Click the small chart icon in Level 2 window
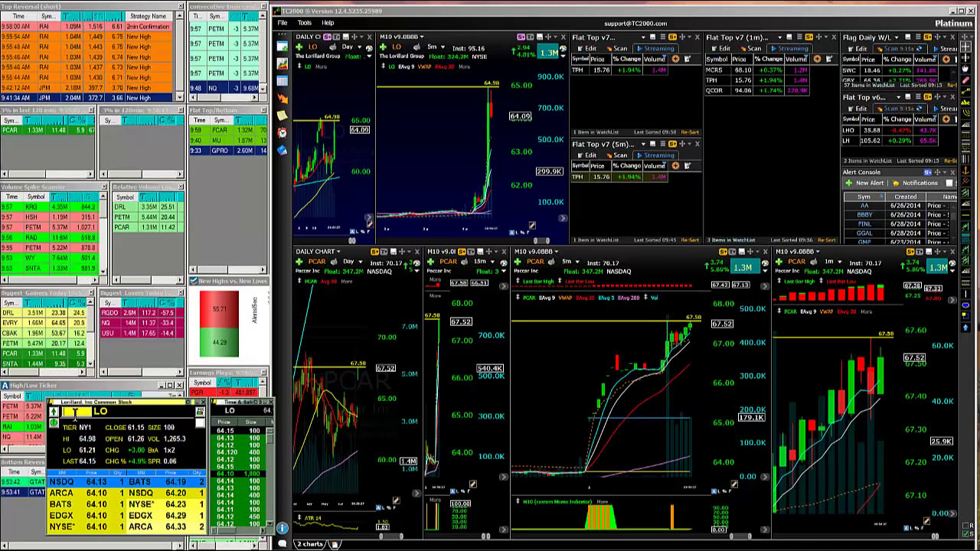The width and height of the screenshot is (980, 551). (x=200, y=412)
